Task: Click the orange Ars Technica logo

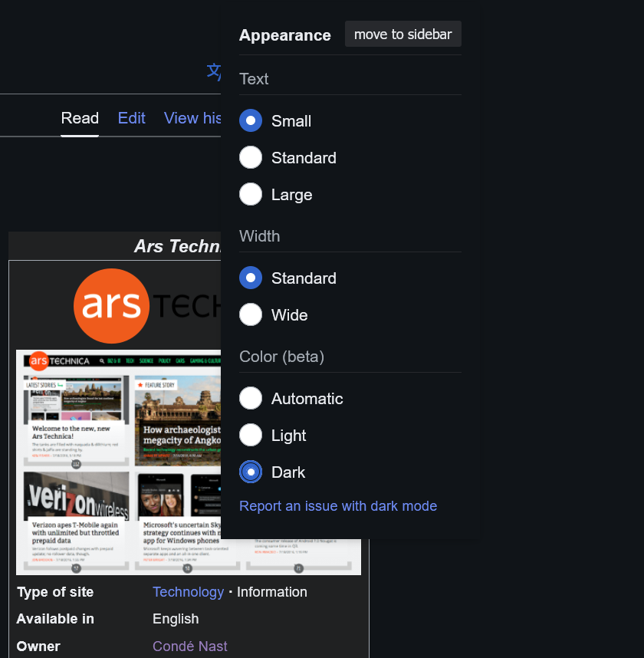Action: 111,305
